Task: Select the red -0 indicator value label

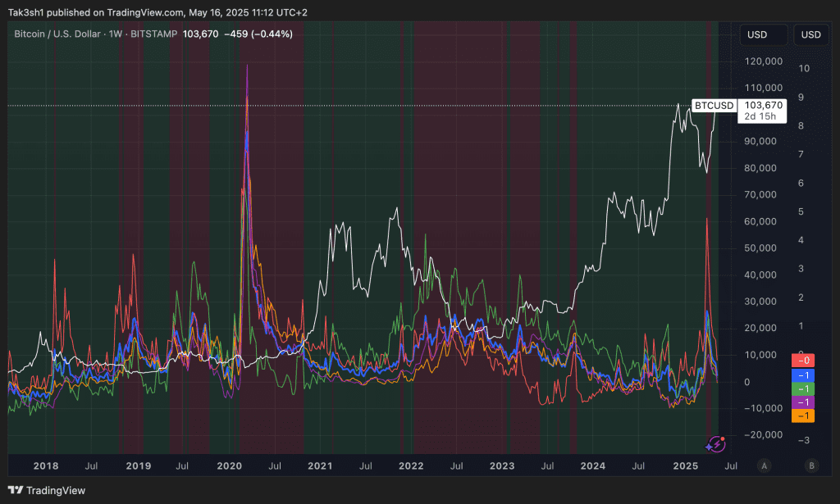Action: point(803,361)
